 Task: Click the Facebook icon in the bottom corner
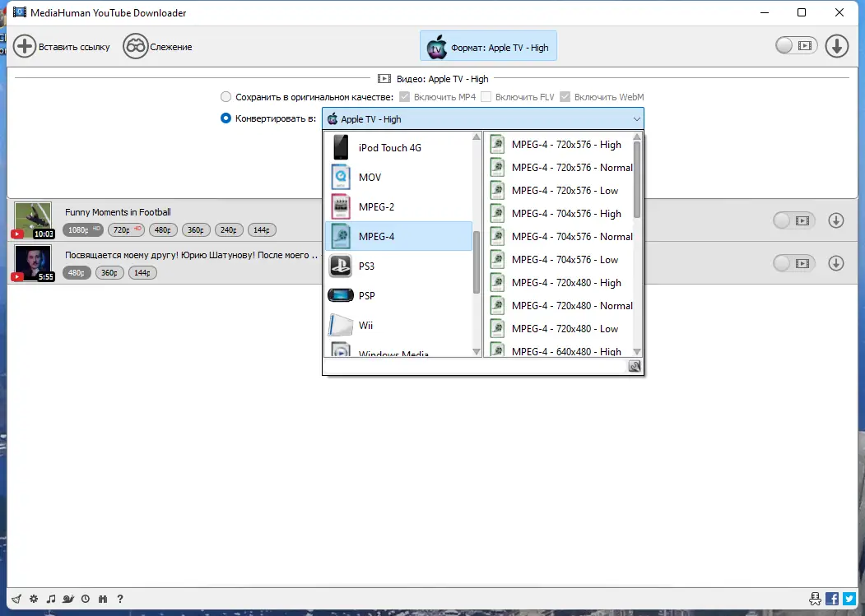pyautogui.click(x=832, y=599)
